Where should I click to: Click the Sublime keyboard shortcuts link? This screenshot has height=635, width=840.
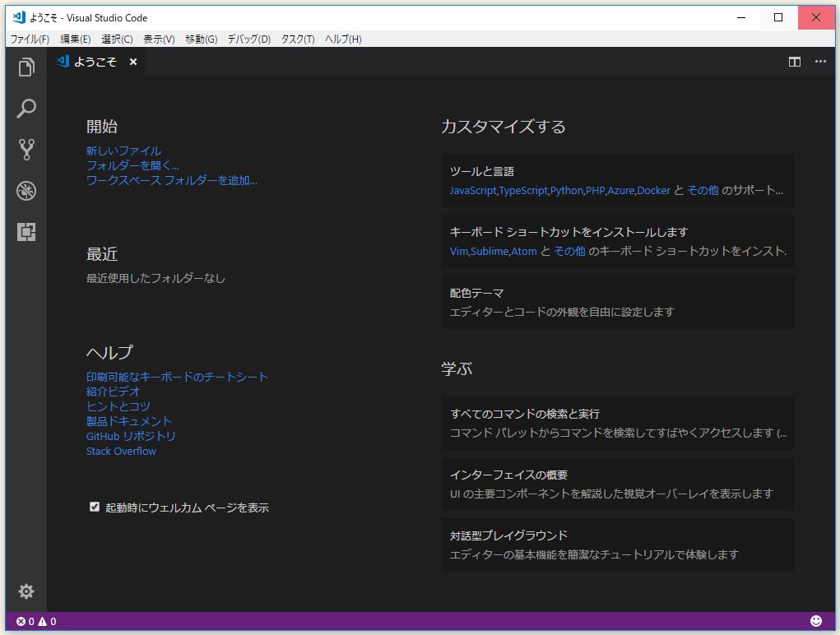489,251
